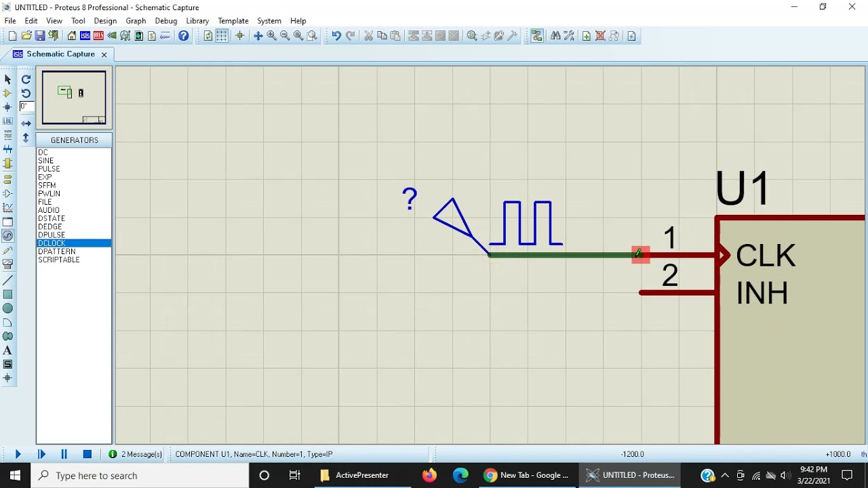Select the 2D Graphics Text tool
Image resolution: width=868 pixels, height=488 pixels.
tap(7, 350)
